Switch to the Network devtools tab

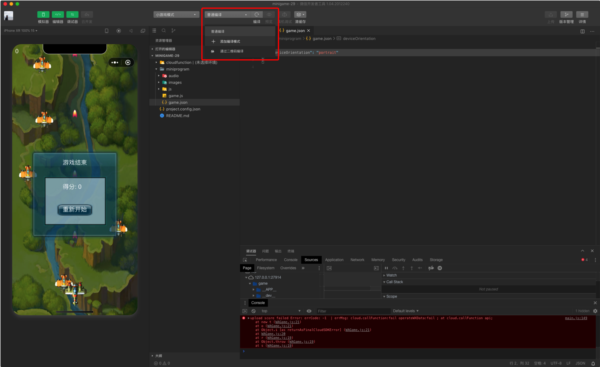coord(357,260)
